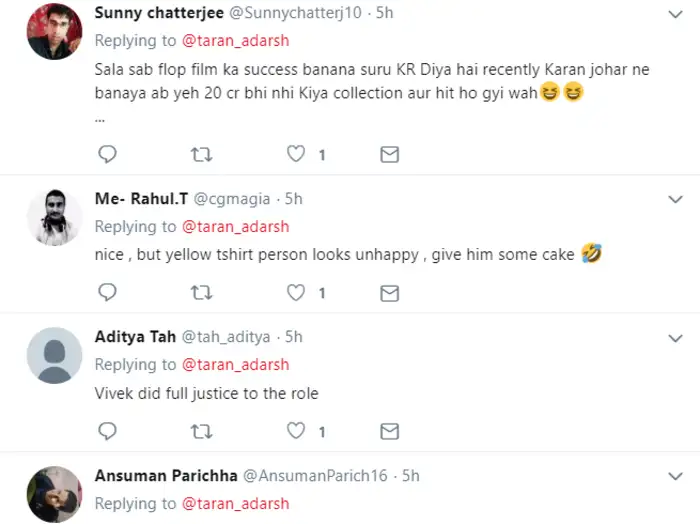Retweet Me- Rahul.T's yellow tshirt tweet
This screenshot has width=700, height=524.
201,292
